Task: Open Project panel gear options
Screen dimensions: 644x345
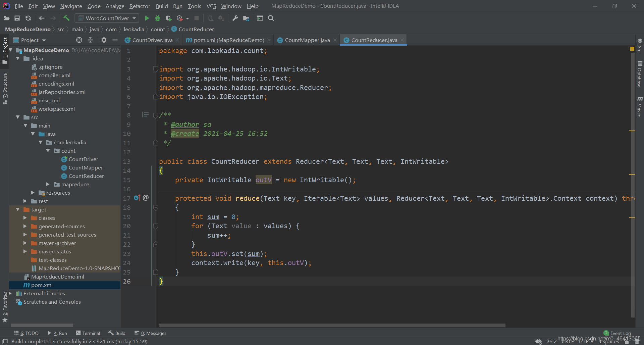Action: 104,40
